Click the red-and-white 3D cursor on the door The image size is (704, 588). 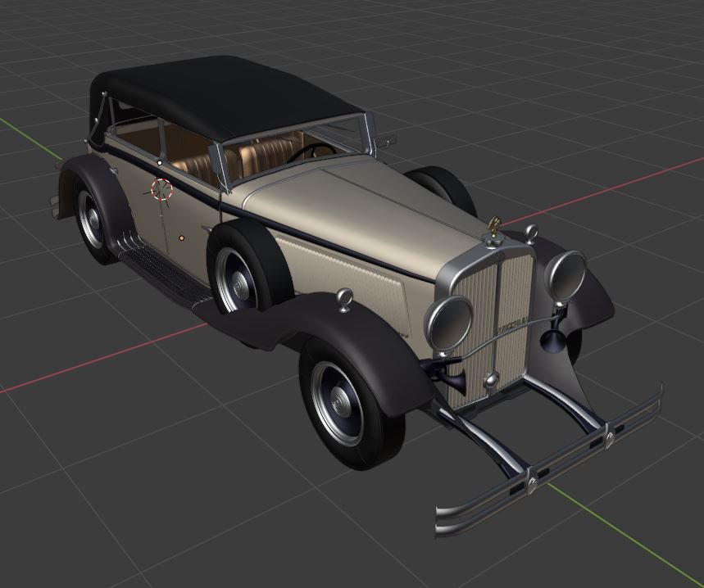[x=162, y=189]
